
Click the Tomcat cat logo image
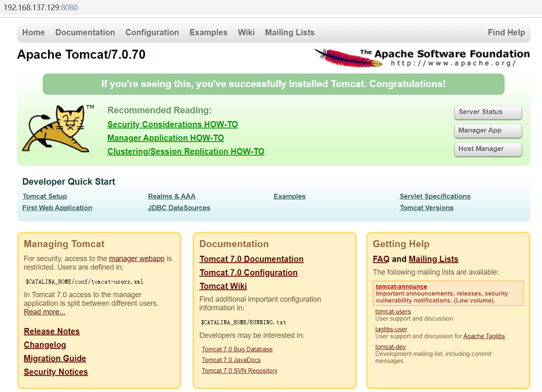coord(59,128)
